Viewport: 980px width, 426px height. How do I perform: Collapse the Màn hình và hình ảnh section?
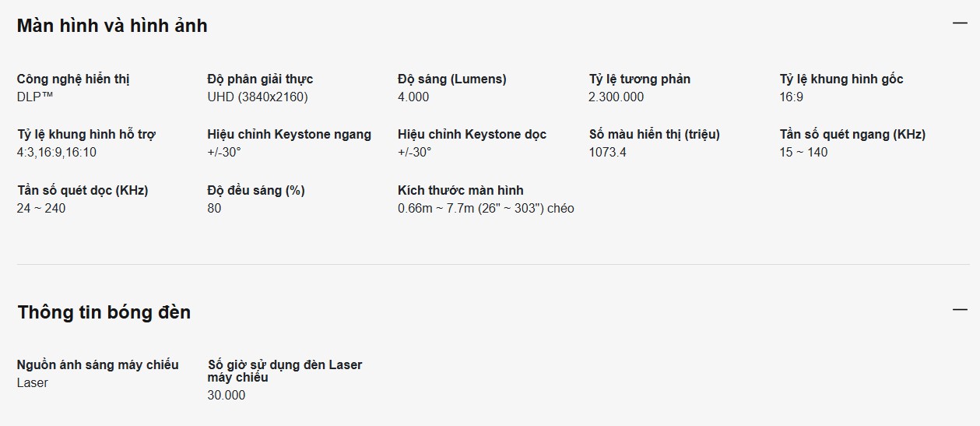click(x=960, y=23)
